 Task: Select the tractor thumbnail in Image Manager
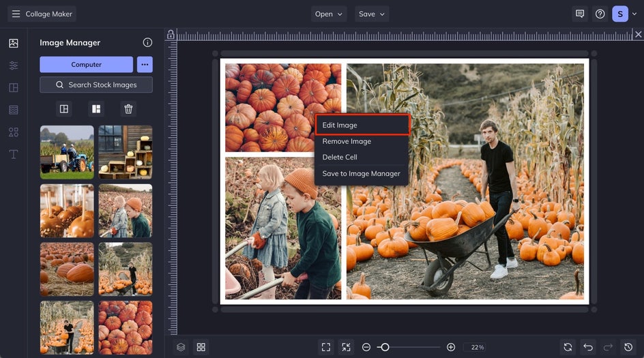point(67,152)
